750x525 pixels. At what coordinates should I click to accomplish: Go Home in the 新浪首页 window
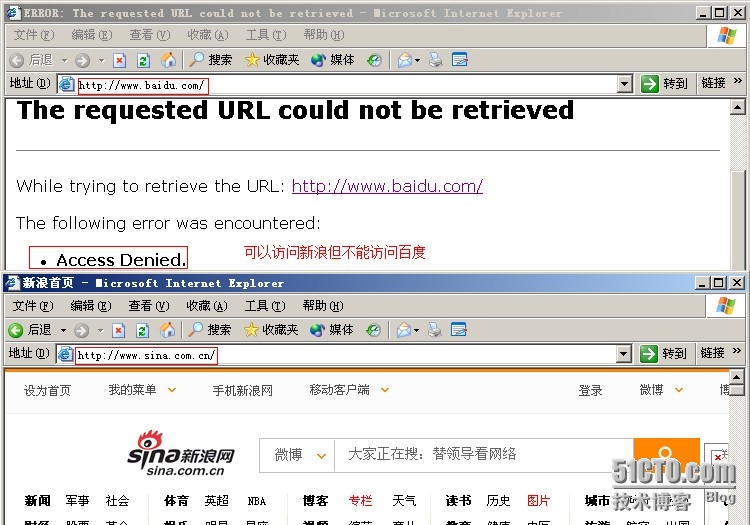(167, 329)
